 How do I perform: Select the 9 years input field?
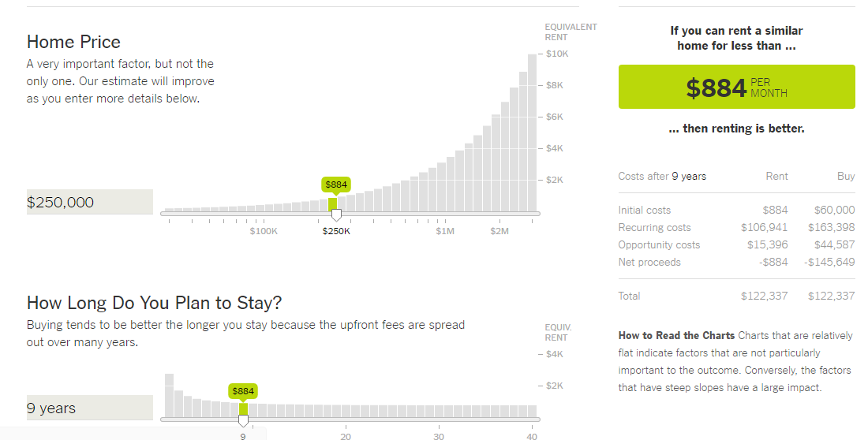pyautogui.click(x=90, y=408)
